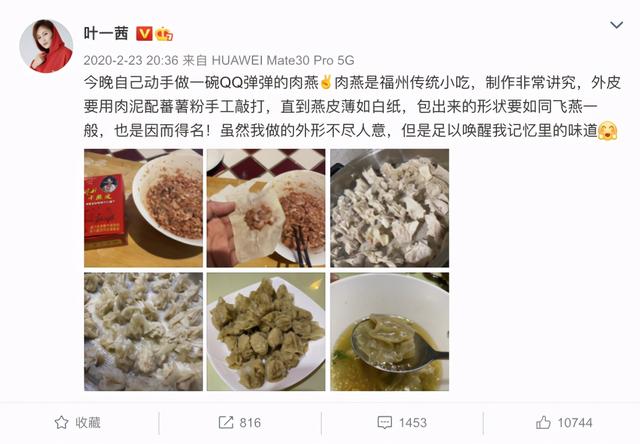
Task: Like the post with thumbs-up icon
Action: (x=543, y=422)
